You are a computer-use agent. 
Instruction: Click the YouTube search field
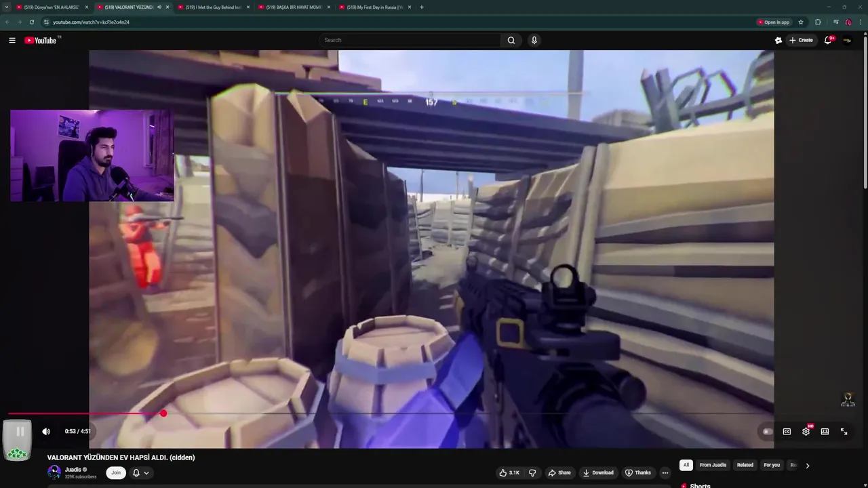pyautogui.click(x=410, y=40)
